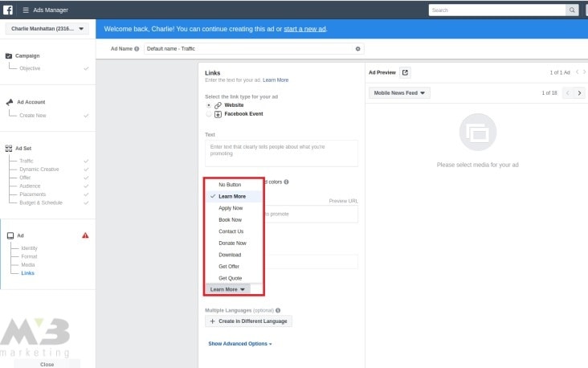Image resolution: width=588 pixels, height=368 pixels.
Task: Go to previous ad preview placement arrow
Action: tap(568, 93)
